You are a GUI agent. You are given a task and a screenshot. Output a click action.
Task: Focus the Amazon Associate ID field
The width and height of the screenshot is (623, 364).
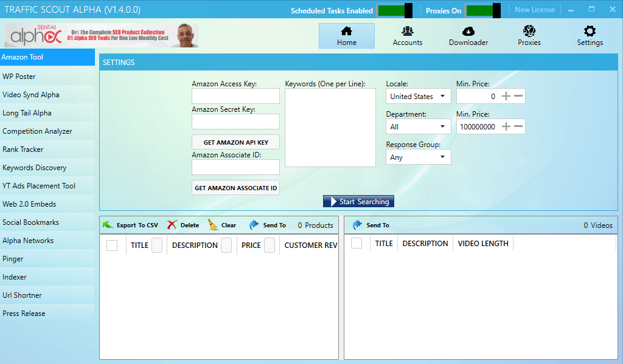tap(235, 167)
